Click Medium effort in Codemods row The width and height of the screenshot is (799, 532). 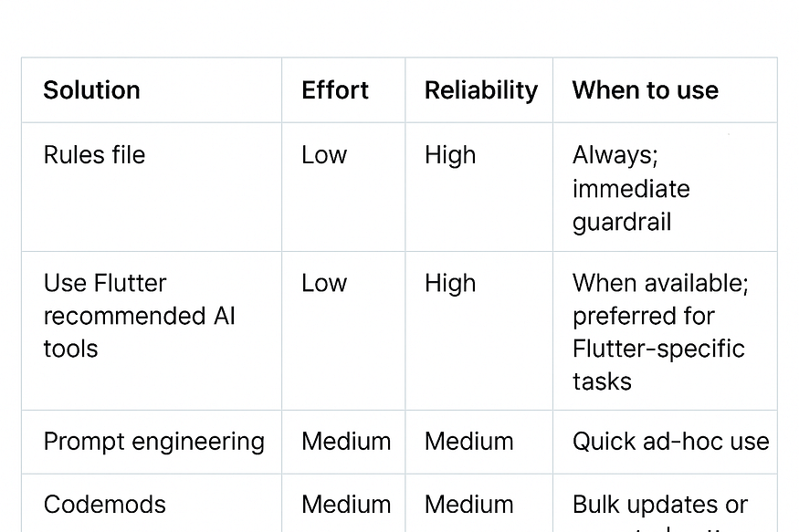346,505
